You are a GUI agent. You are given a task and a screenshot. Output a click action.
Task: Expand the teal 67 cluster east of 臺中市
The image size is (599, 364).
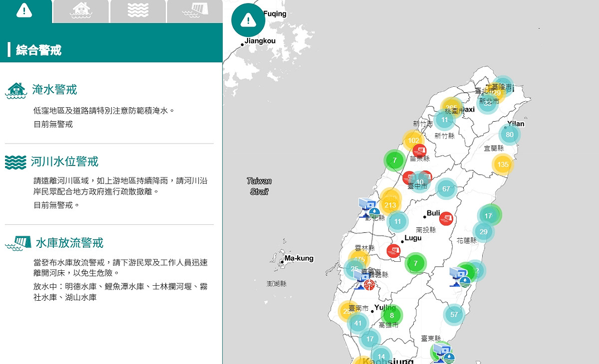tap(446, 189)
